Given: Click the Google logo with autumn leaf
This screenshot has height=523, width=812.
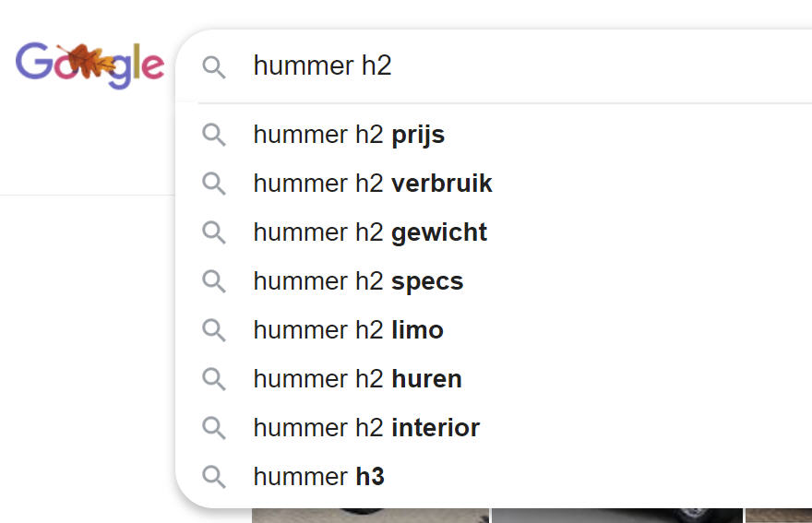Looking at the screenshot, I should point(90,65).
